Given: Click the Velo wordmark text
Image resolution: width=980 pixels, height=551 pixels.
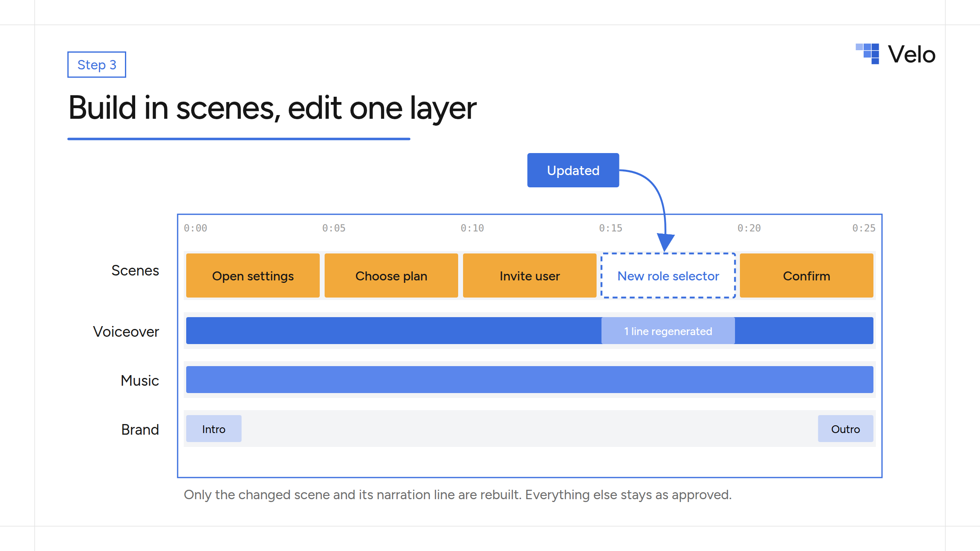Looking at the screenshot, I should (x=911, y=54).
